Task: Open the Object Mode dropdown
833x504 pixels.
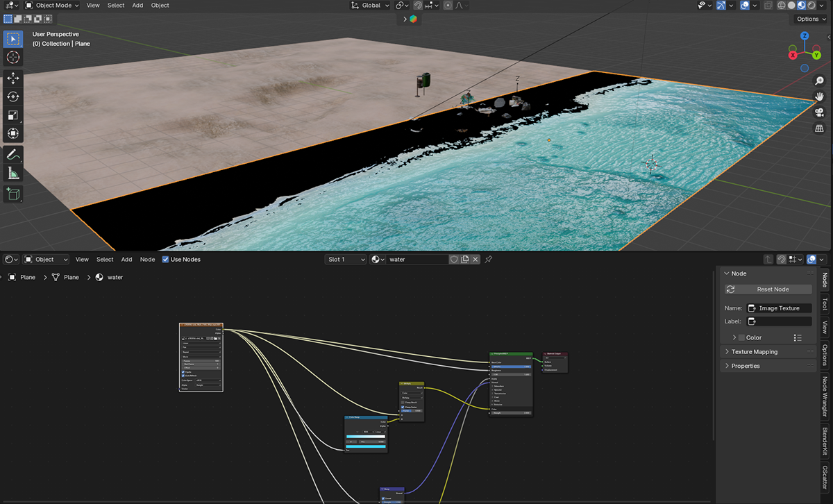Action: [x=51, y=6]
